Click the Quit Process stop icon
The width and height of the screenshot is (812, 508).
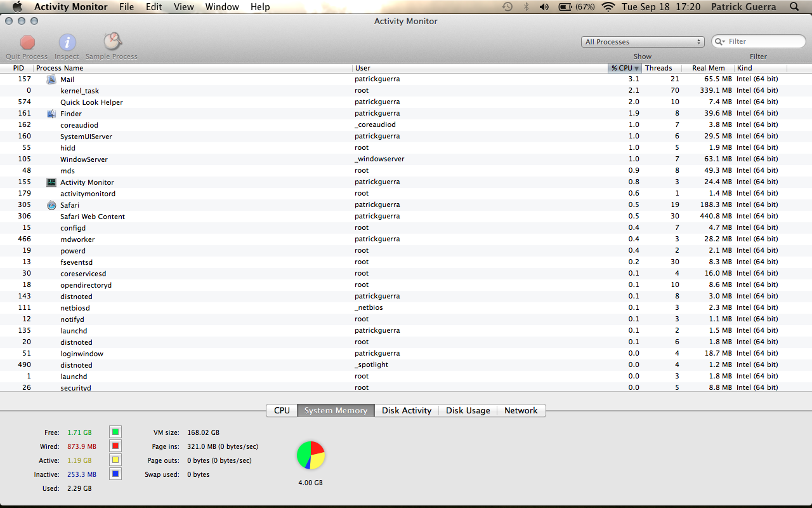pyautogui.click(x=27, y=43)
